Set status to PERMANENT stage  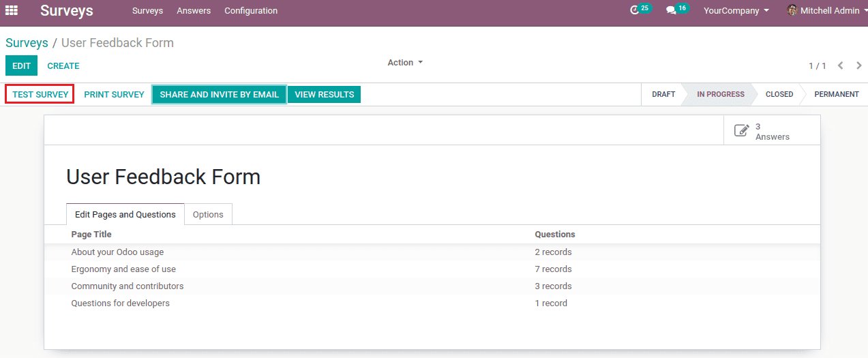[837, 95]
